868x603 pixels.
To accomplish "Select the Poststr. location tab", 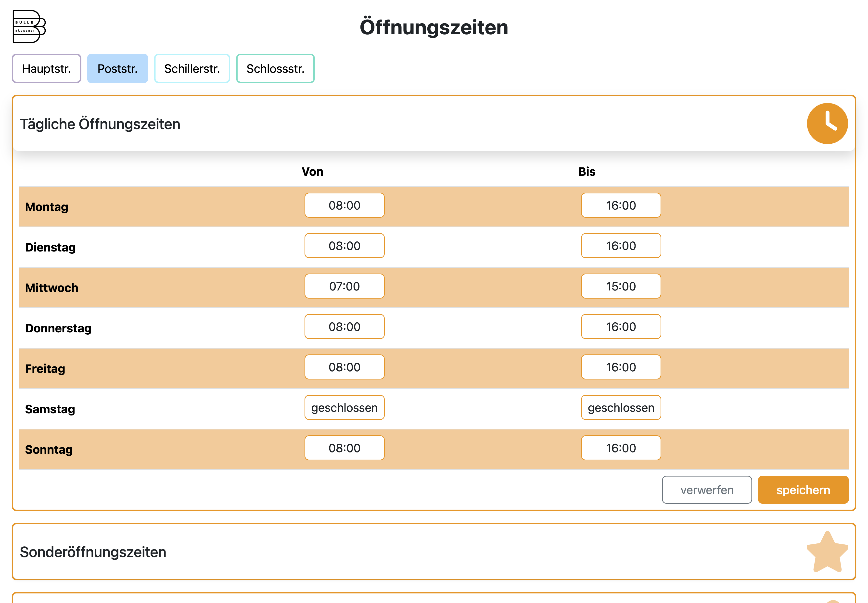I will (x=117, y=68).
